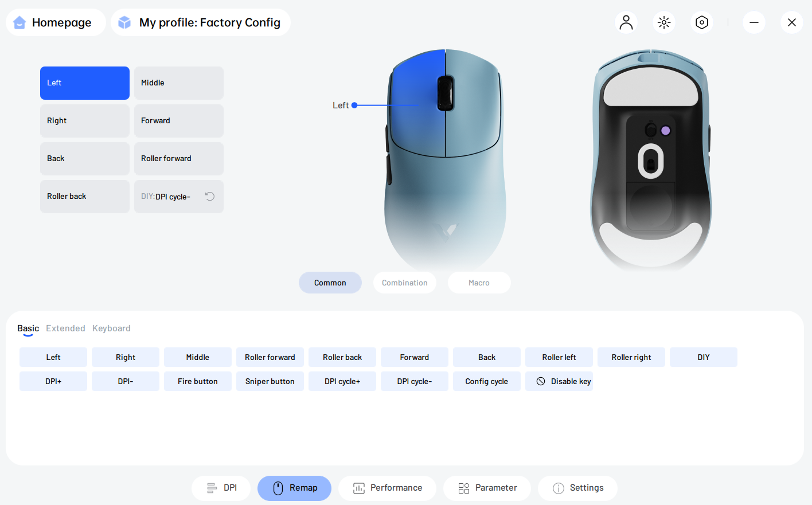Assign the DPI cycle+ function
The image size is (812, 505).
[x=342, y=381]
